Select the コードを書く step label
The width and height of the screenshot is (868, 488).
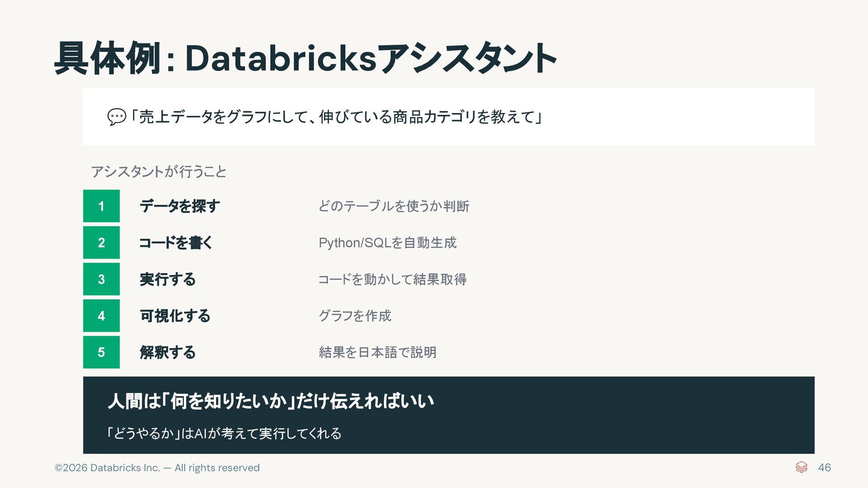click(176, 243)
